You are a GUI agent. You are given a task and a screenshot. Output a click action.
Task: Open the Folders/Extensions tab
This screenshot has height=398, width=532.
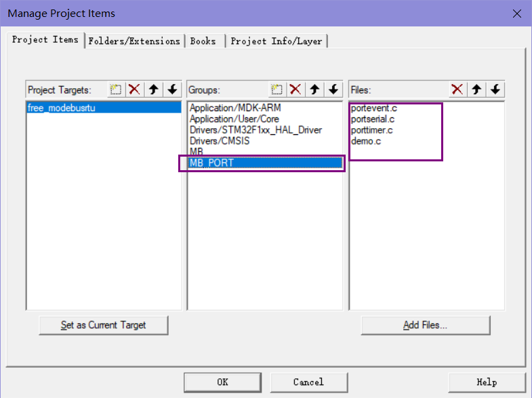click(134, 41)
